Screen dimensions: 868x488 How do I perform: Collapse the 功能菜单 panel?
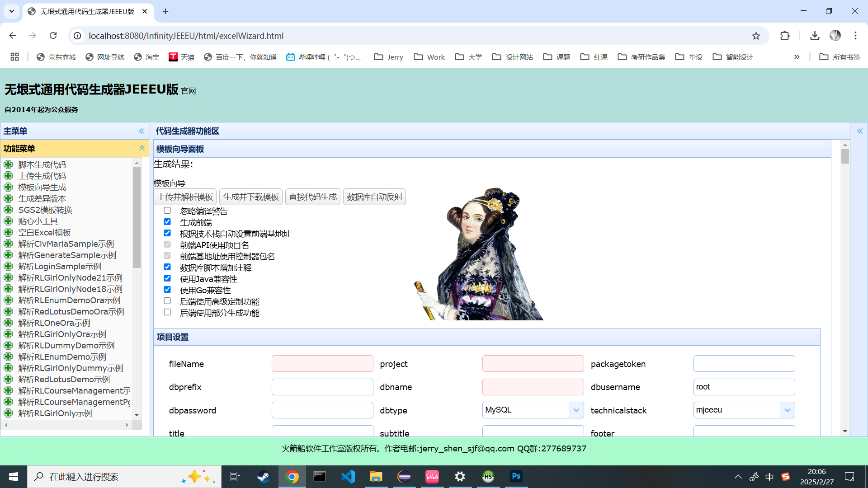pos(142,148)
